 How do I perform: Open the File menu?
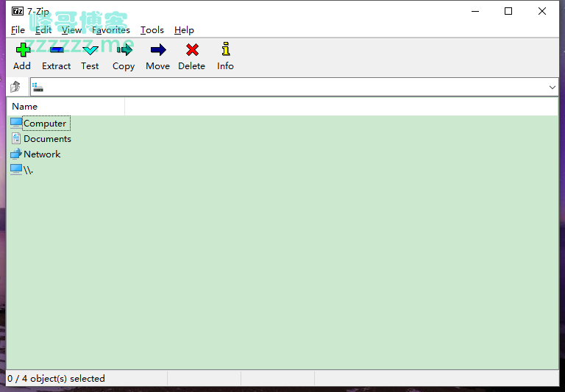[18, 30]
